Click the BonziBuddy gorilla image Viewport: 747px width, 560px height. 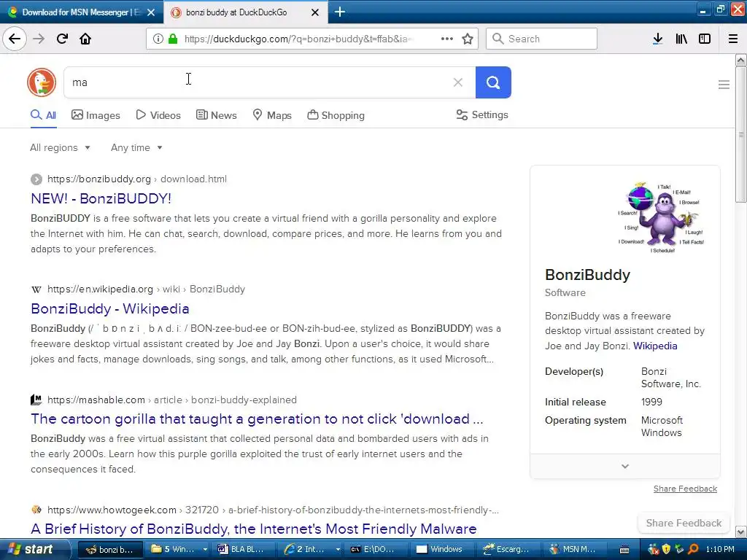(661, 217)
